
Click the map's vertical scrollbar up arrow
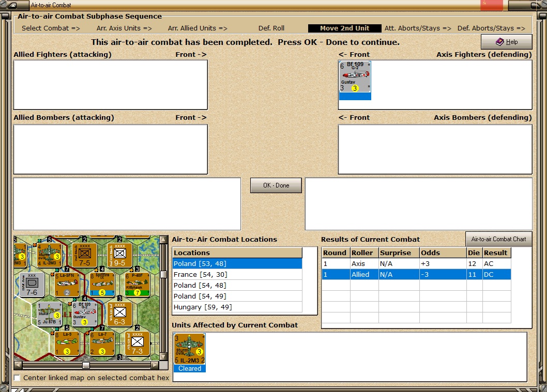(x=163, y=239)
